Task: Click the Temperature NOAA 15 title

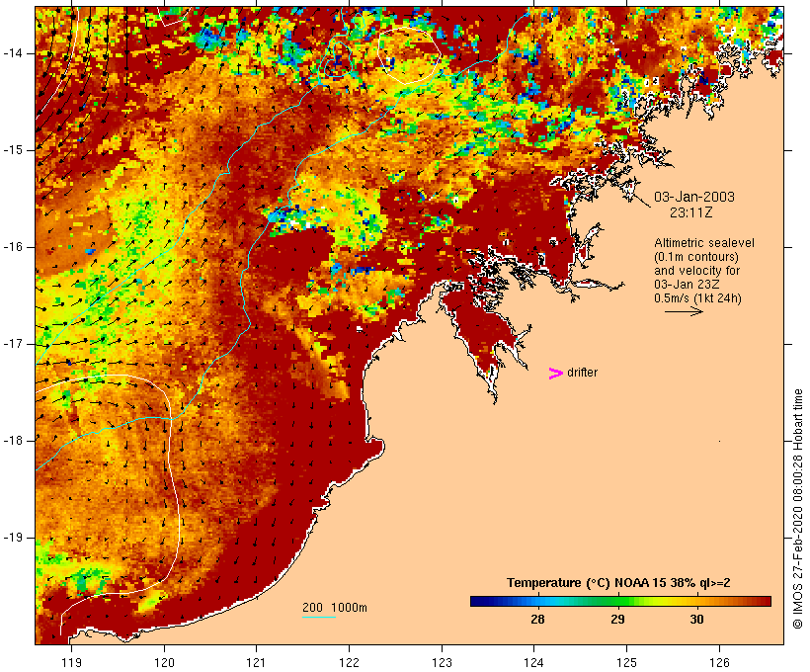Action: 618,583
